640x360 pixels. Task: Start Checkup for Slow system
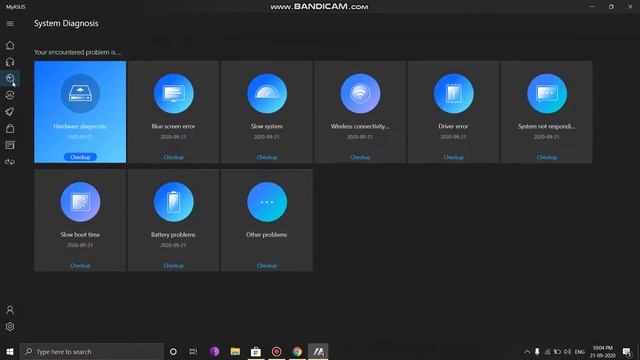coord(267,157)
